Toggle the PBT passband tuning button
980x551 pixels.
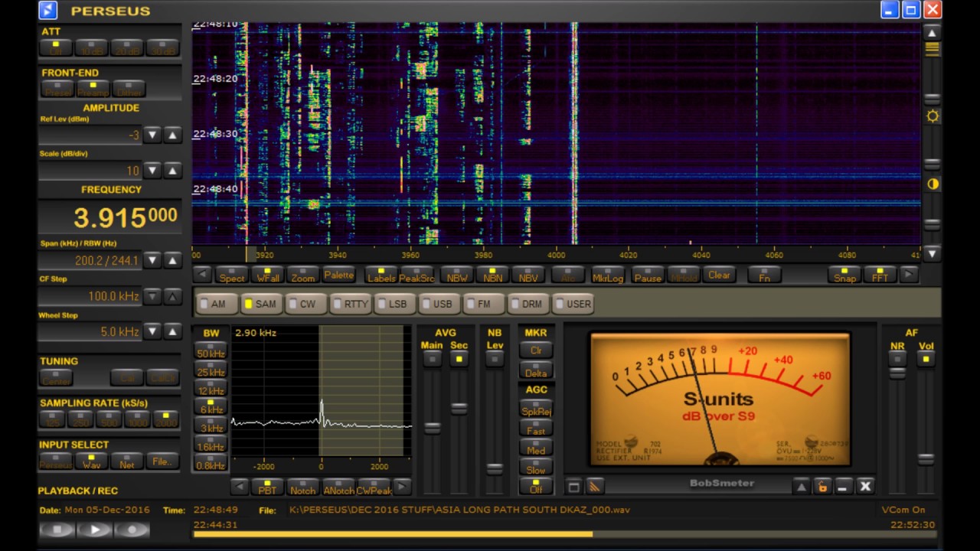click(x=267, y=487)
